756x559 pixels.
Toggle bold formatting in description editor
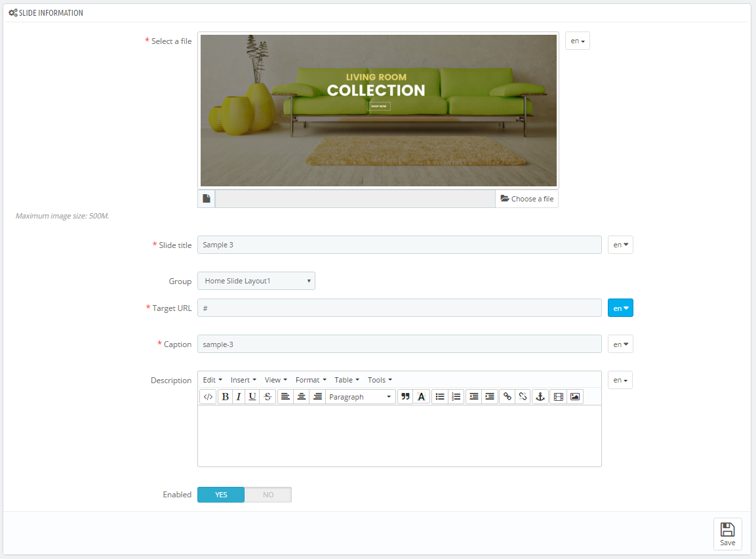225,396
